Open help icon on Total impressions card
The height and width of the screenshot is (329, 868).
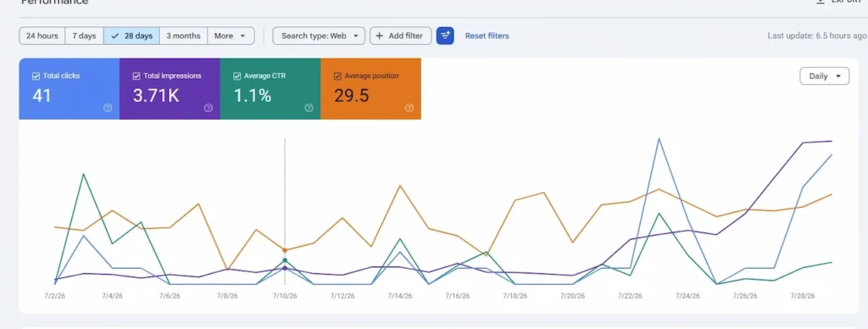point(209,108)
